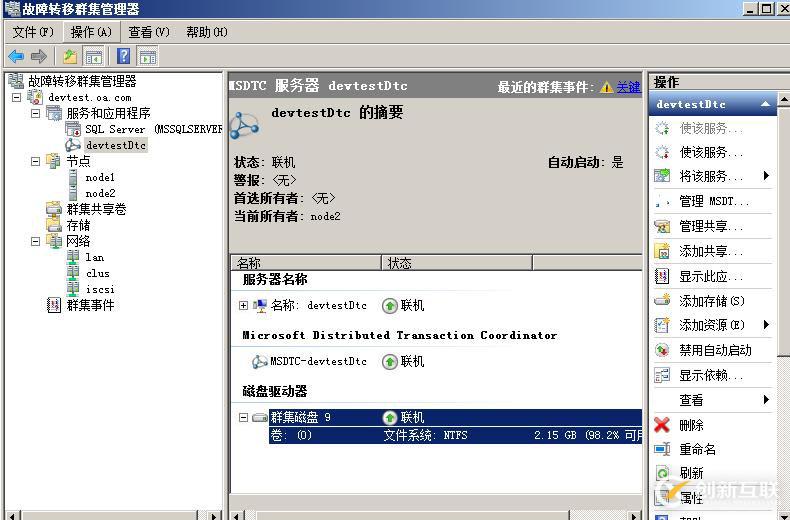Image resolution: width=790 pixels, height=520 pixels.
Task: Collapse the devtest.oa.com cluster node
Action: point(16,97)
